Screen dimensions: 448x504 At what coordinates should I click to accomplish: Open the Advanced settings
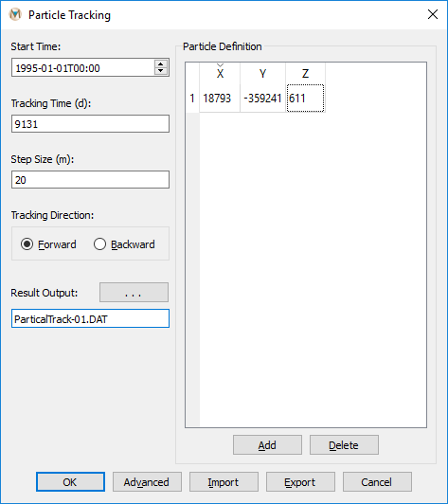(147, 482)
